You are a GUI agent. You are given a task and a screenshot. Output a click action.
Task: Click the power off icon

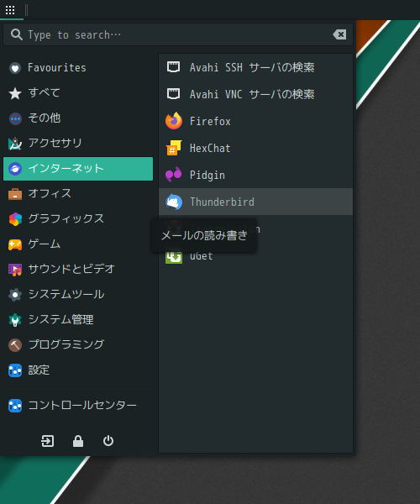108,441
